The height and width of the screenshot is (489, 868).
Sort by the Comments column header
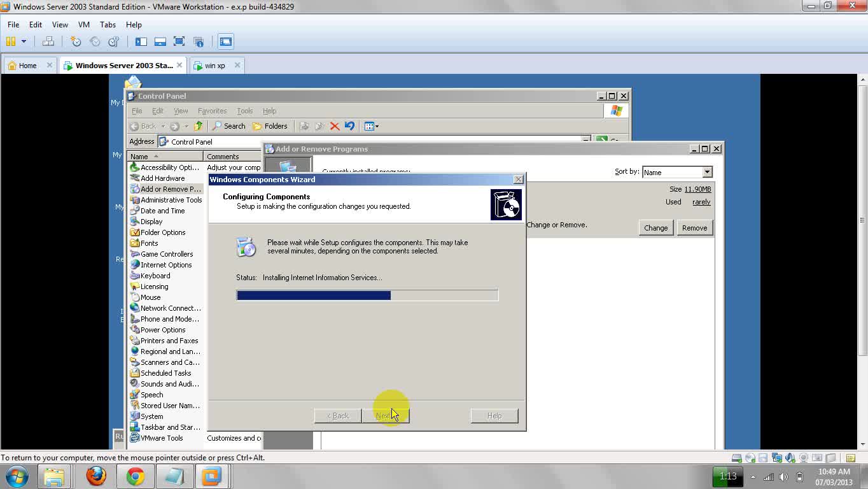[233, 156]
